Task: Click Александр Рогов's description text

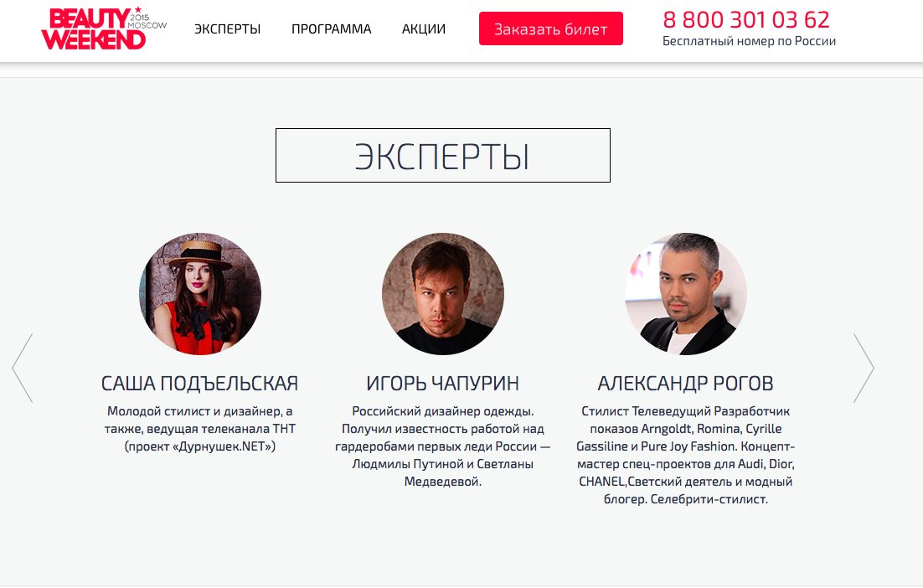Action: click(x=686, y=456)
